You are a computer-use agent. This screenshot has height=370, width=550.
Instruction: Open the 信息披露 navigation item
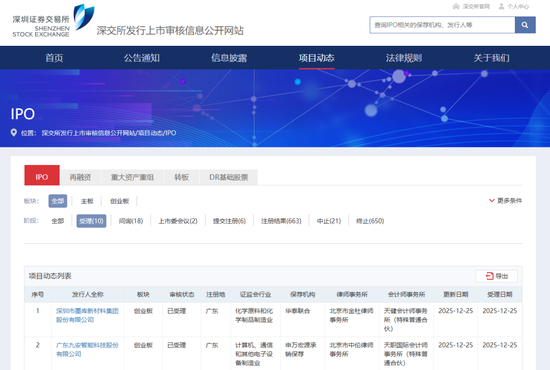[x=229, y=58]
